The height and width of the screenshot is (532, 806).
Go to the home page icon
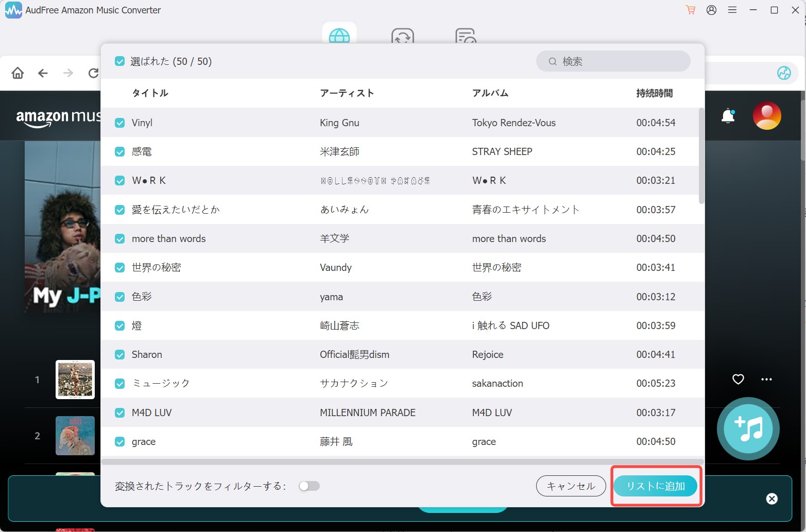18,73
